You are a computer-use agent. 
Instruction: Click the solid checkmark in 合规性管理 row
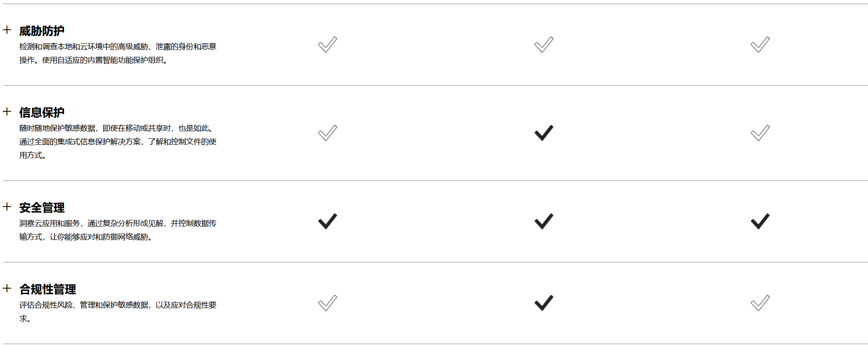[x=544, y=303]
